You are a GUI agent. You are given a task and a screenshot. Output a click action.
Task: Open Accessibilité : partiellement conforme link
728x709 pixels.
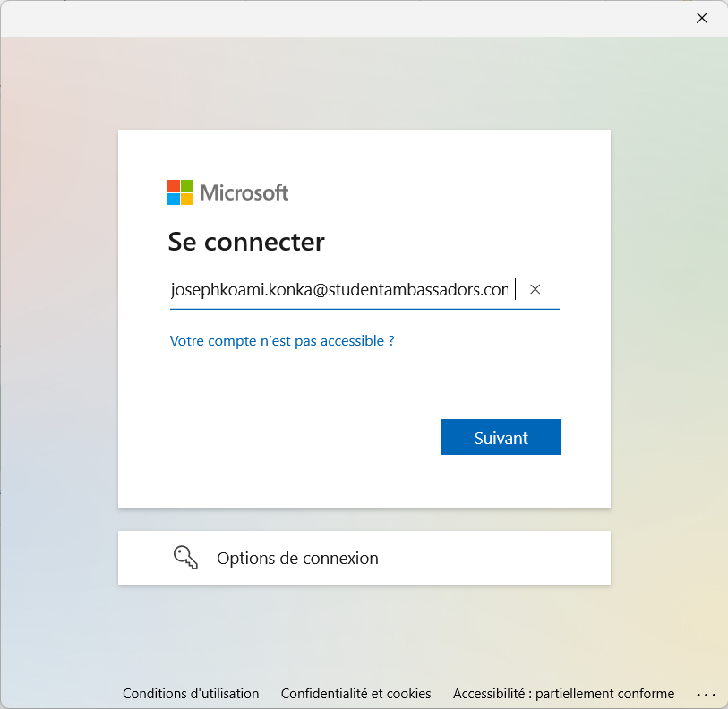point(563,694)
